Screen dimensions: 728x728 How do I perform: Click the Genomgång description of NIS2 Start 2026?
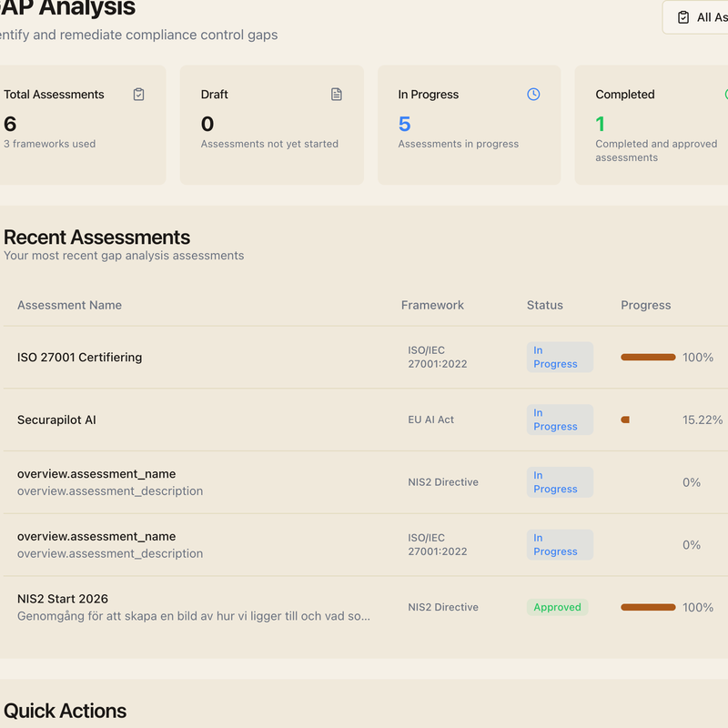click(194, 616)
